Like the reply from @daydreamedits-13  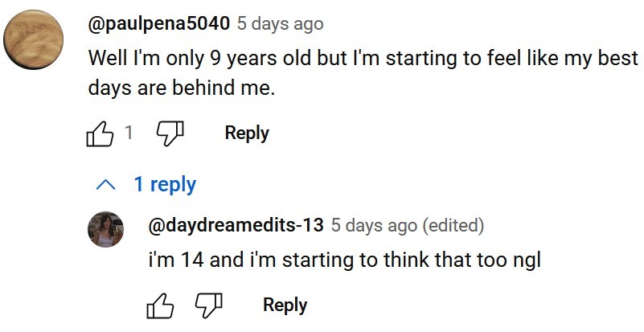point(161,305)
